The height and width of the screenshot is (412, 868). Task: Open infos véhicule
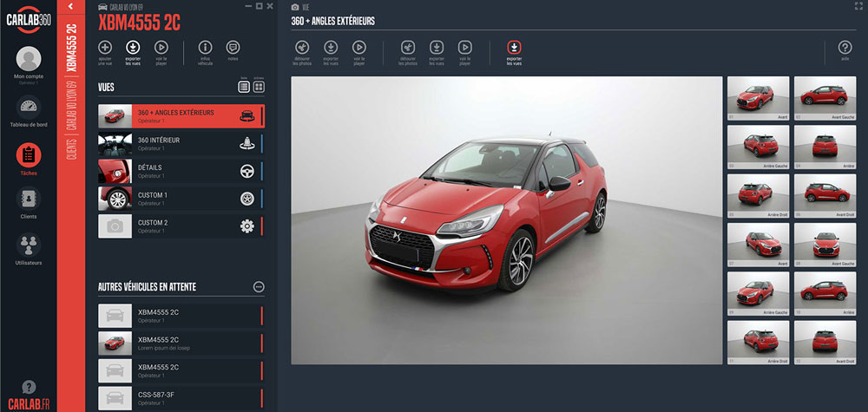pyautogui.click(x=206, y=47)
